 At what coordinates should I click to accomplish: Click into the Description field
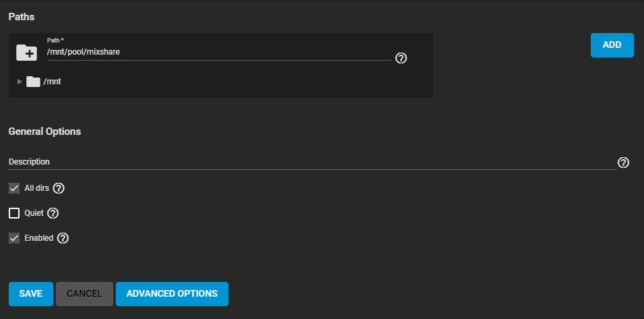310,162
